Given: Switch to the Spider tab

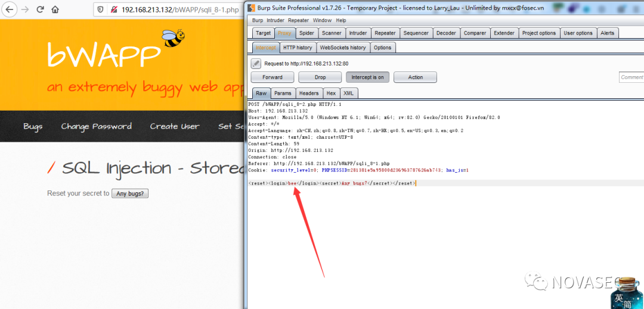Looking at the screenshot, I should pyautogui.click(x=306, y=33).
